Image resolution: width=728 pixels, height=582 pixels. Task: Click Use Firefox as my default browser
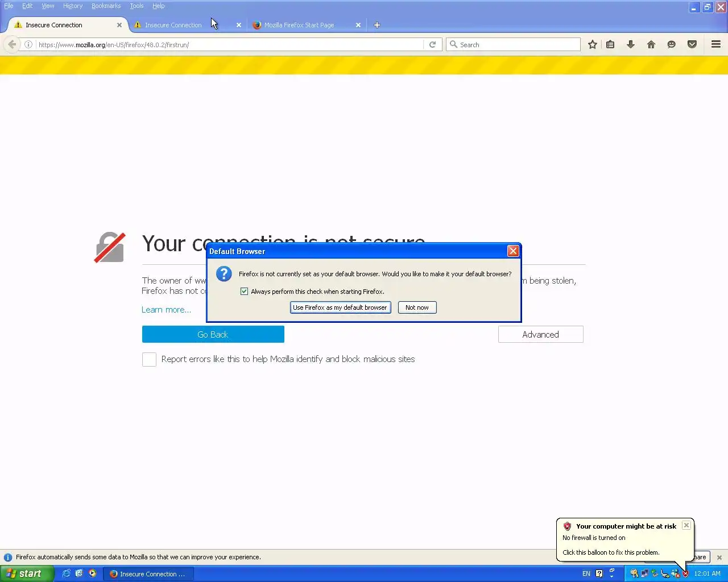pyautogui.click(x=340, y=307)
